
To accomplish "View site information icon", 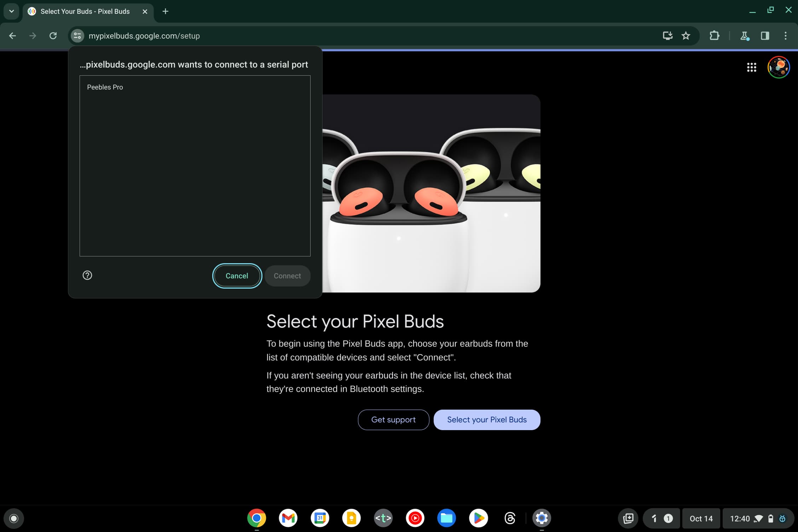I will pos(77,36).
